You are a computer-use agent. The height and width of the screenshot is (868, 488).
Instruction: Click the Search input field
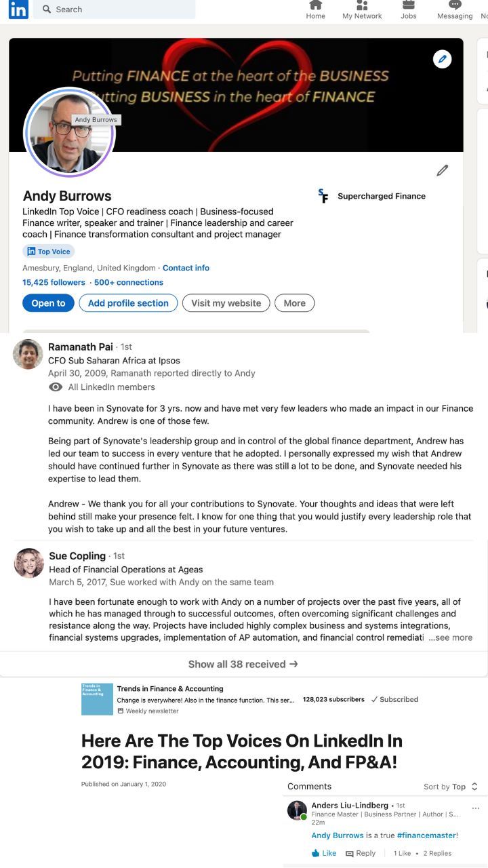[x=115, y=9]
